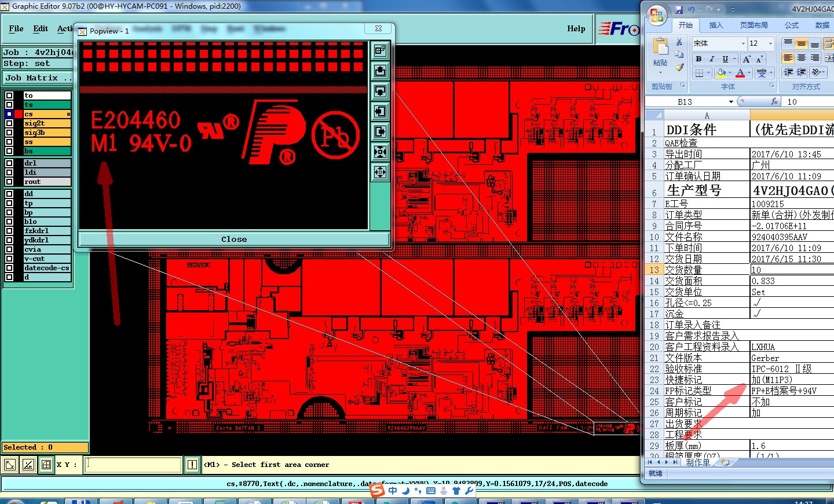
Task: Click the Excel Format Painter brush icon
Action: point(679,67)
